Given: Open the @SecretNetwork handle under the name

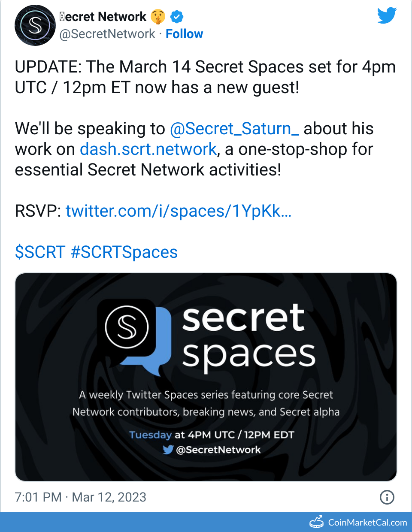Looking at the screenshot, I should (107, 34).
